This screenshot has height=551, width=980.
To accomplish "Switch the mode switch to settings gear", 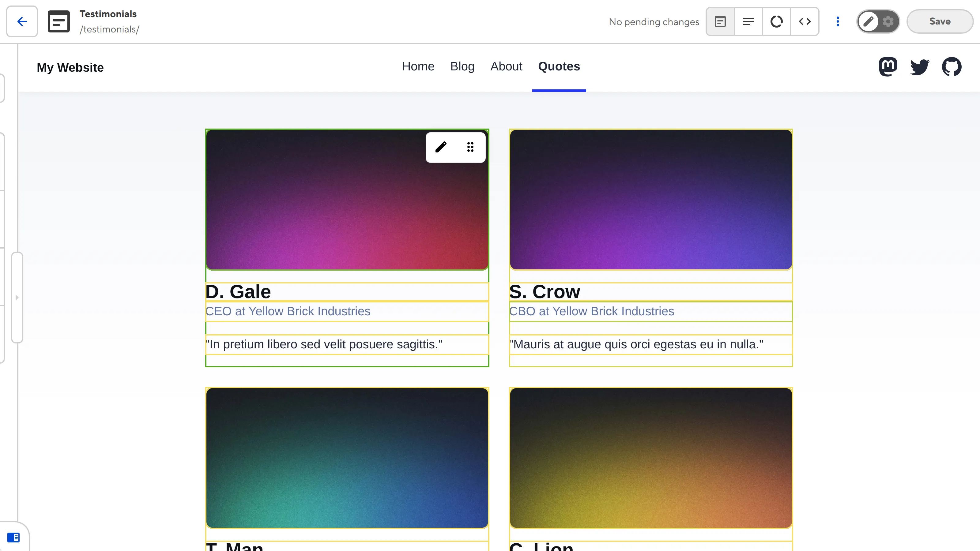I will pyautogui.click(x=888, y=22).
